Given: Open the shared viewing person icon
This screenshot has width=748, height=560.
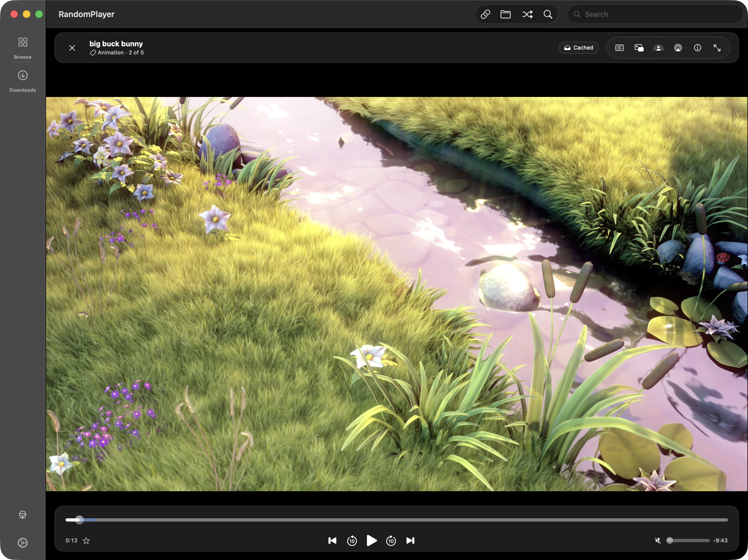Looking at the screenshot, I should [x=658, y=48].
